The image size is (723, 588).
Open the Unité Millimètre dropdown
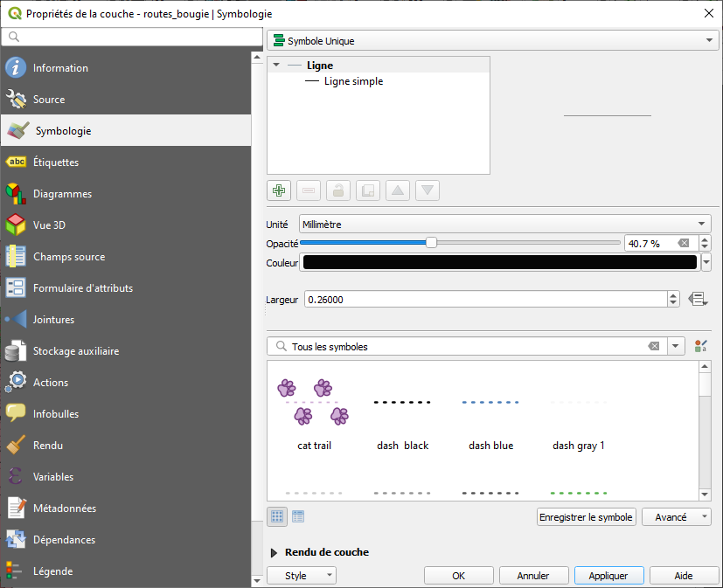(504, 225)
